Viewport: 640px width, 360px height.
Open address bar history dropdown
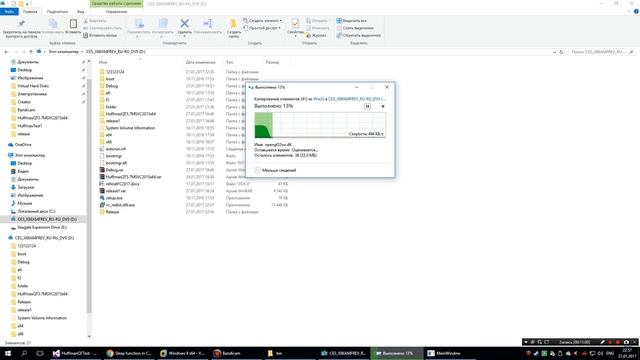(x=554, y=52)
